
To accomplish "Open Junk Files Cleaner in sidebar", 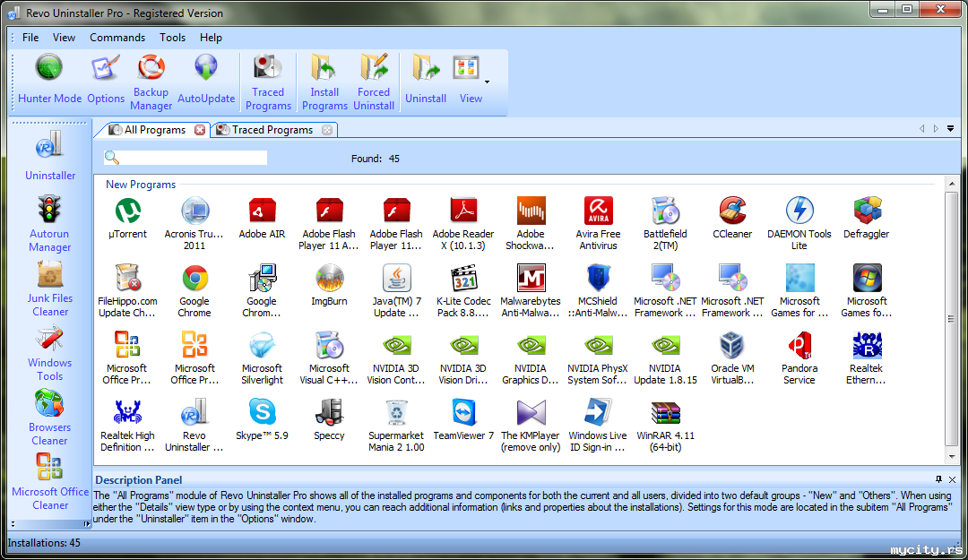I will pos(49,288).
